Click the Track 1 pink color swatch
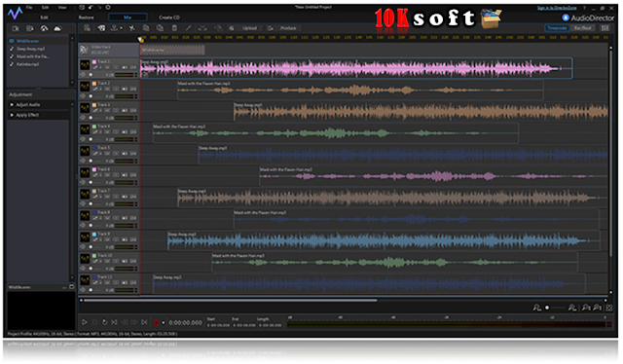 pyautogui.click(x=94, y=62)
